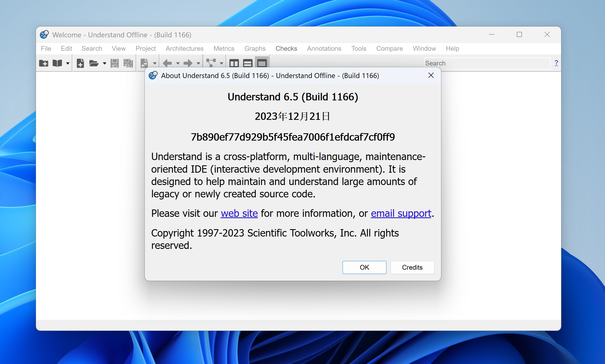Click the Credits button

[412, 267]
